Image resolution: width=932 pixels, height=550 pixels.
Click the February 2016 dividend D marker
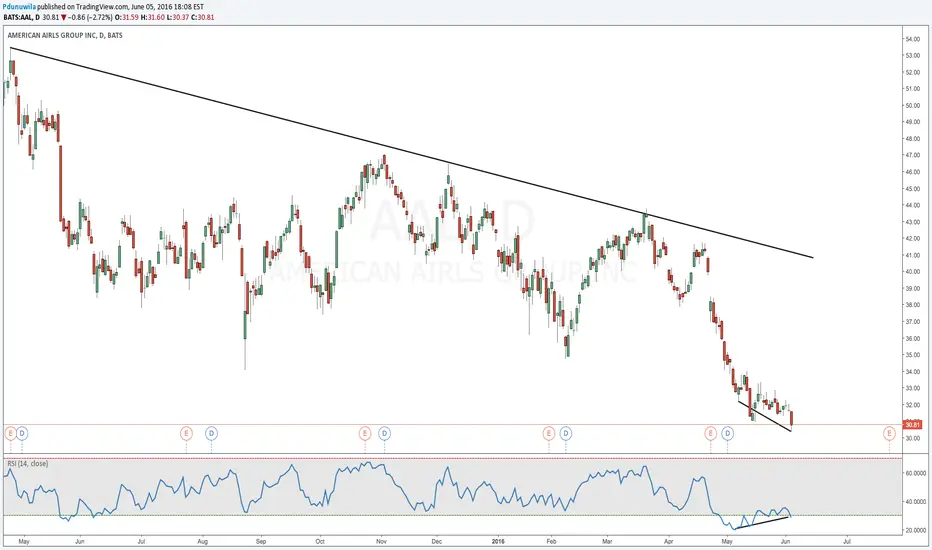pos(565,433)
